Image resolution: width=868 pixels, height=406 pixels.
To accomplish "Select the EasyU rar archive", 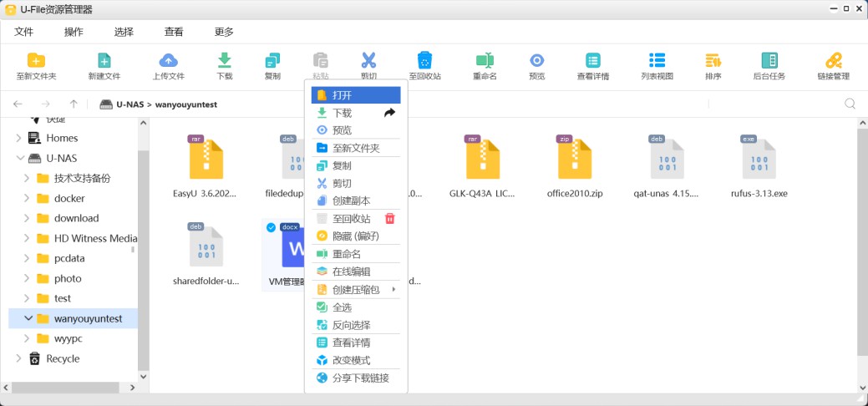I will tap(206, 166).
